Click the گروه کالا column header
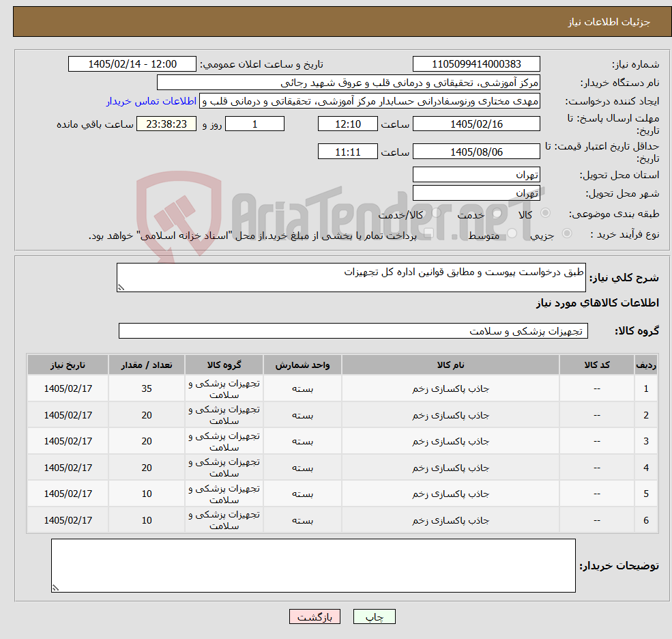Screen dimensions: 672x639 [224, 365]
